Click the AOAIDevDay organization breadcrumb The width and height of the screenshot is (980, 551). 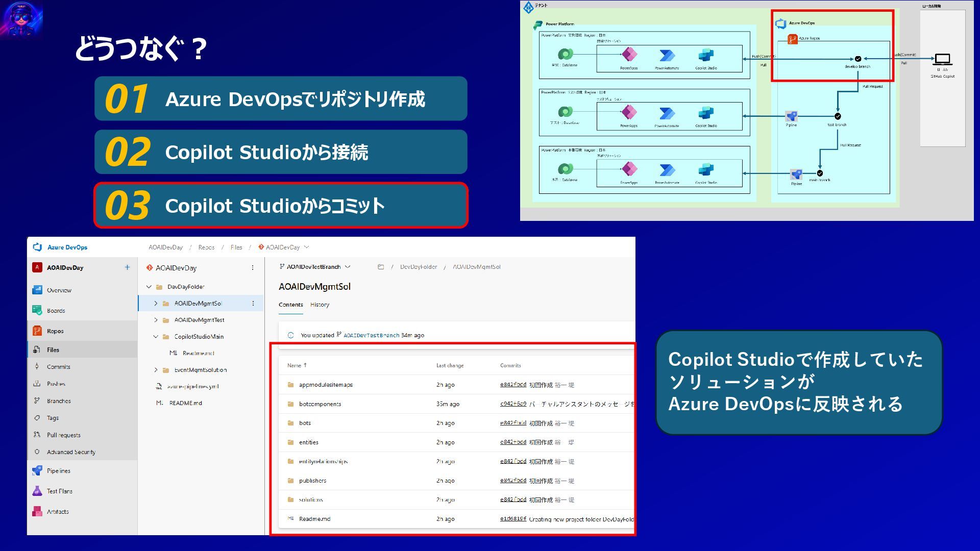[165, 247]
